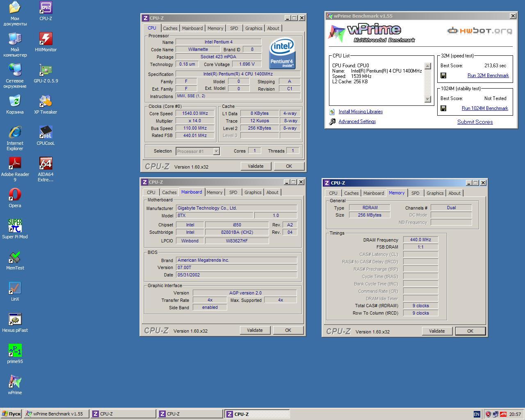525x420 pixels.
Task: Click the red shield tray icon
Action: 488,414
